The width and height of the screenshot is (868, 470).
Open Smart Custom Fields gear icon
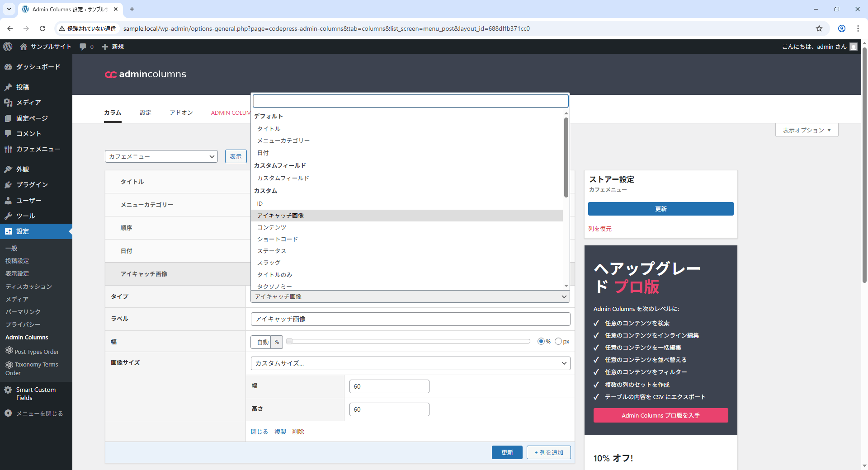8,390
